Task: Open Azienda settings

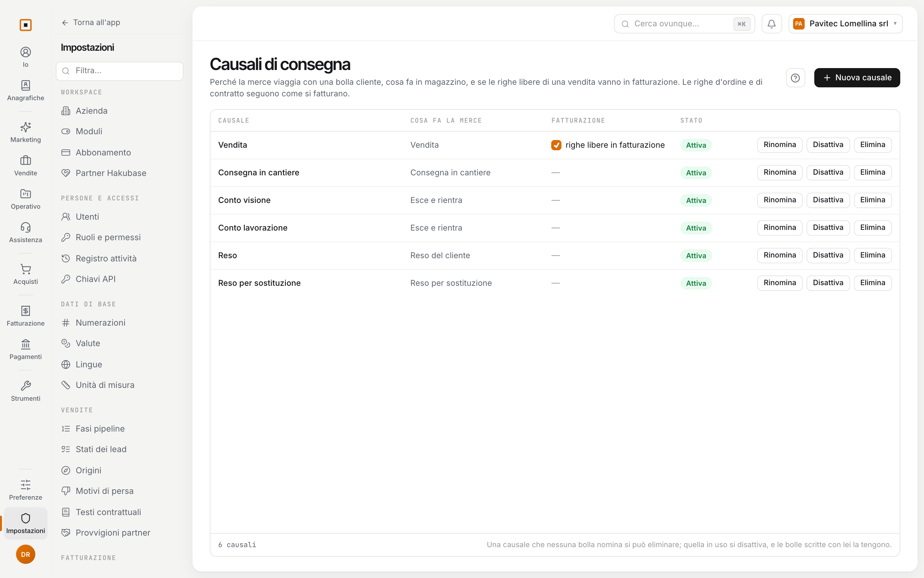Action: click(119, 111)
